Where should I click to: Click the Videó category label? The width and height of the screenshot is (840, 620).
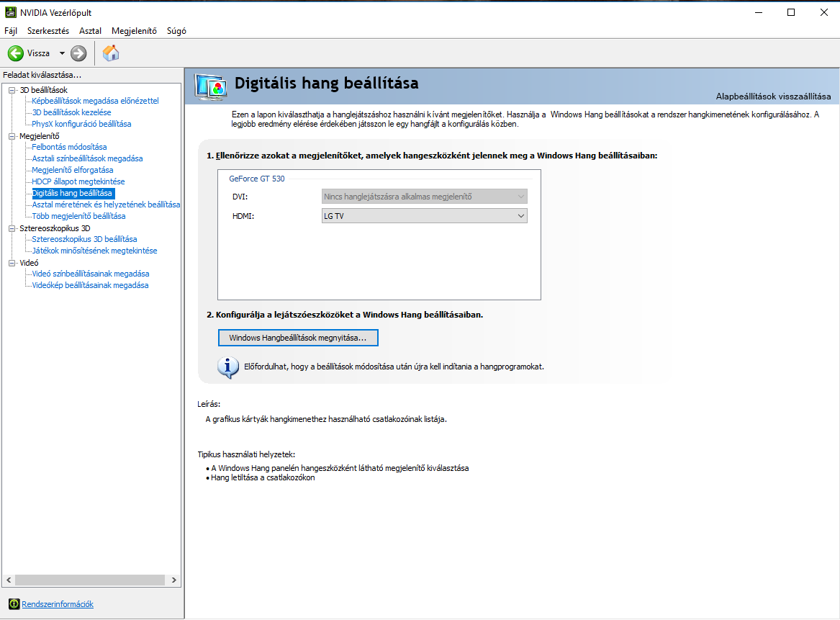pyautogui.click(x=29, y=263)
